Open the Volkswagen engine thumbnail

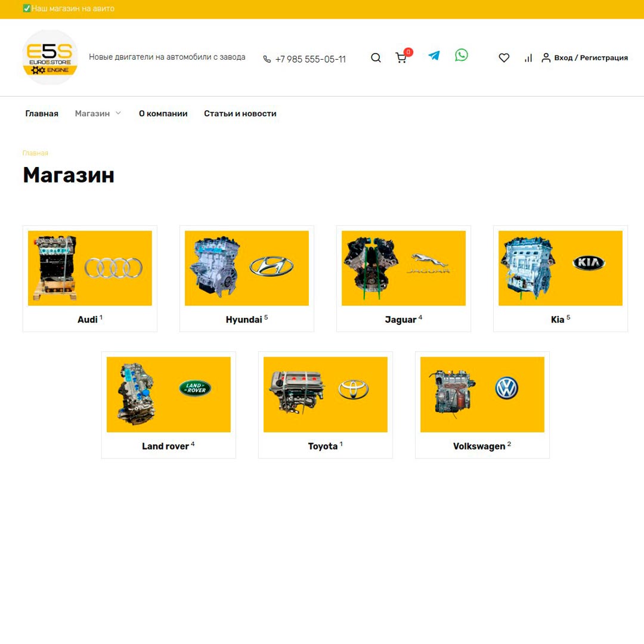[x=482, y=394]
